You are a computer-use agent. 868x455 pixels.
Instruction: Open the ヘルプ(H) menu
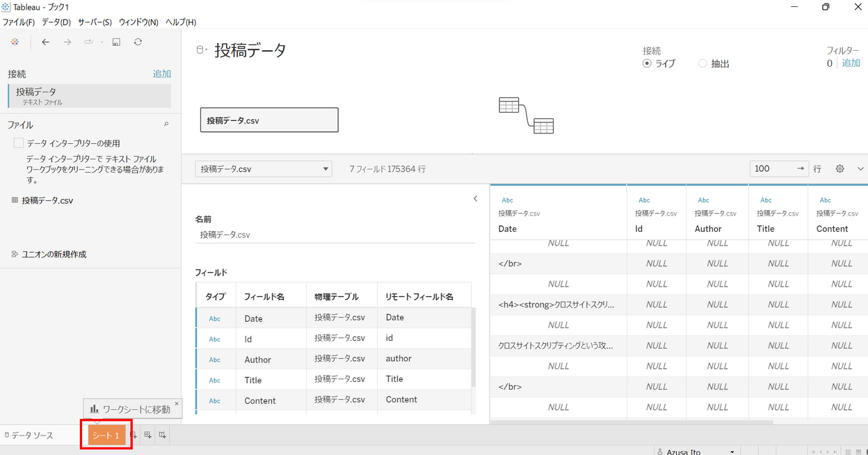tap(181, 22)
